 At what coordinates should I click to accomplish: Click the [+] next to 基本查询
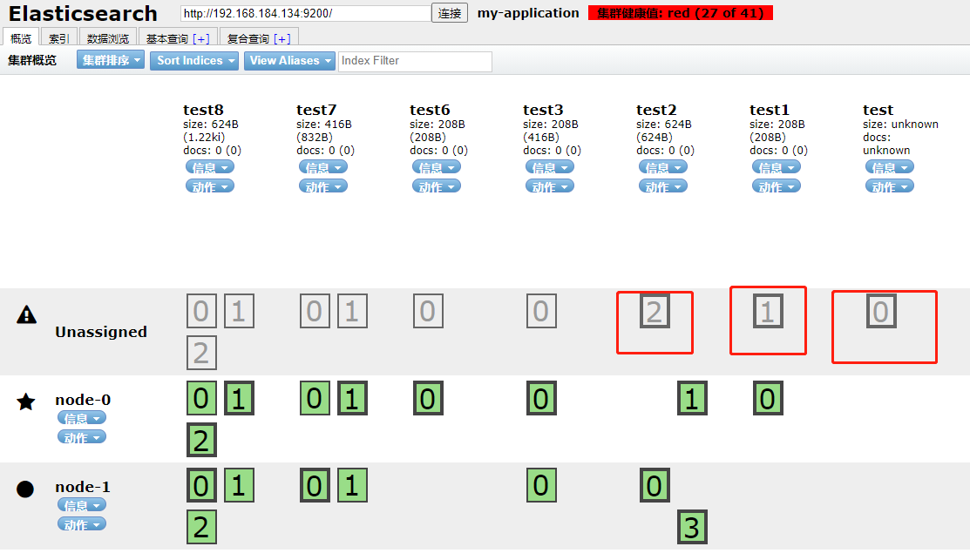tap(201, 39)
